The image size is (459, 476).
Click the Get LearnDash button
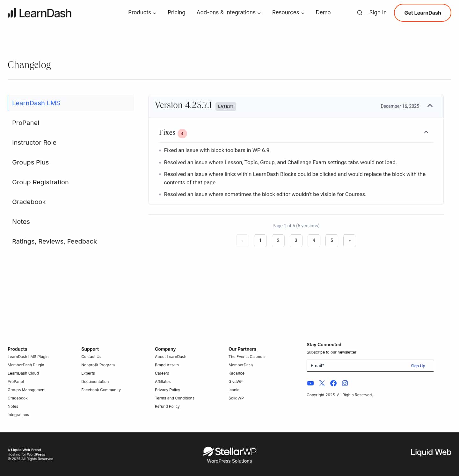click(422, 13)
